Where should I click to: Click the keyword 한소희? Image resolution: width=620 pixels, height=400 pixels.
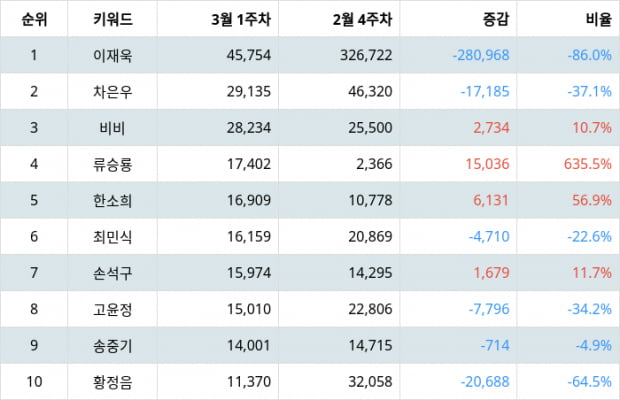113,200
